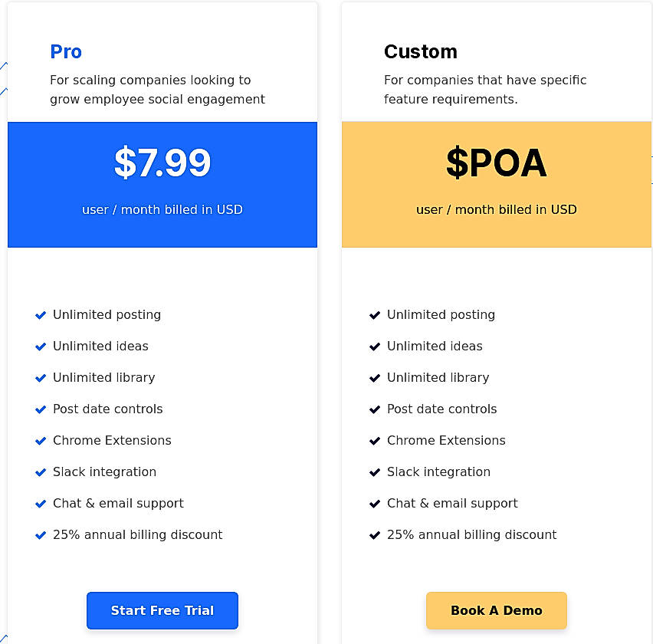Select the Slack integration feature in Custom

click(438, 472)
